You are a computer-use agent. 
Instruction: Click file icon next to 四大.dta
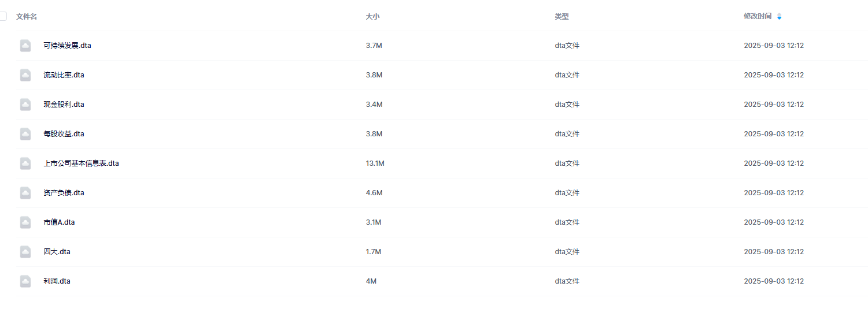click(x=25, y=252)
